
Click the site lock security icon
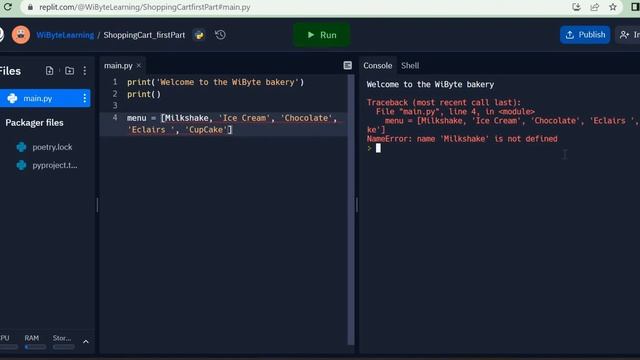tap(30, 7)
